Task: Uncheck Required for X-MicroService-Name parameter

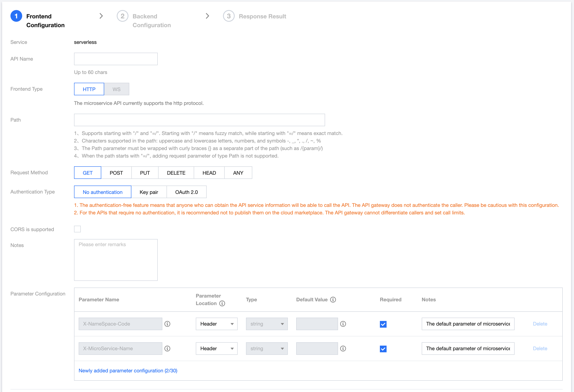Action: point(383,349)
